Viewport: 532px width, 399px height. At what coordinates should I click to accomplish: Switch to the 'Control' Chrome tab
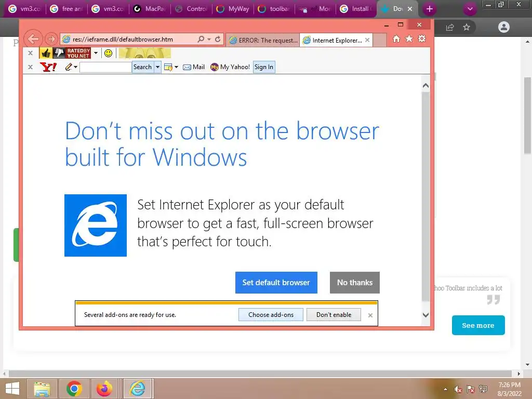click(x=192, y=9)
